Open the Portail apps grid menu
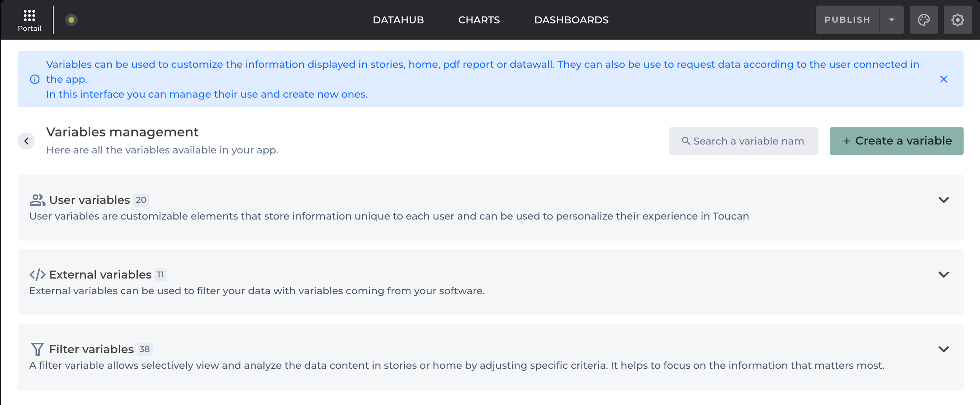980x405 pixels. [29, 20]
